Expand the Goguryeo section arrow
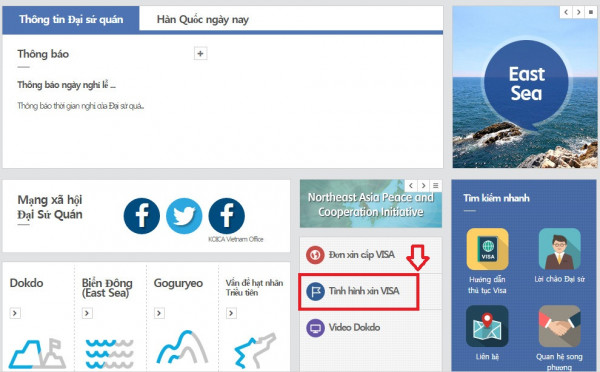This screenshot has width=600, height=372. (x=159, y=313)
